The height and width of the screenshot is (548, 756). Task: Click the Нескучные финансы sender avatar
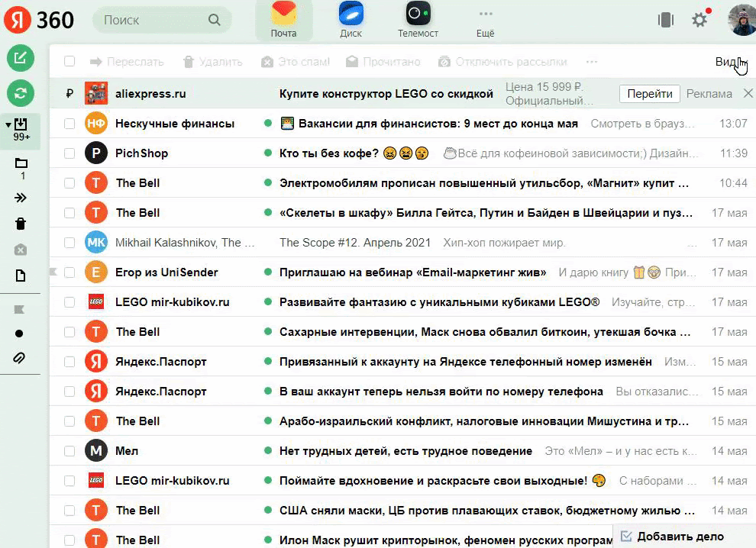[96, 124]
